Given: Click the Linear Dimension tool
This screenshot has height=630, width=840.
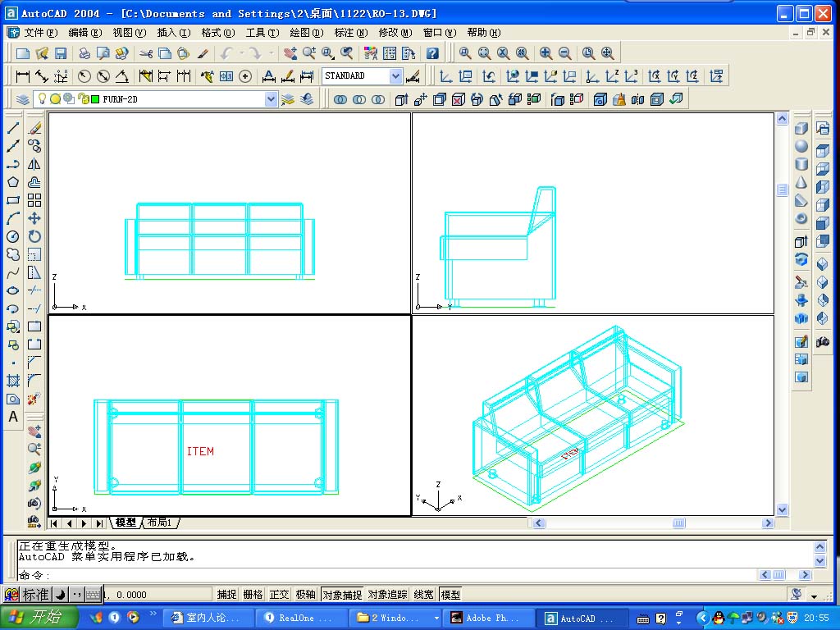Looking at the screenshot, I should (x=22, y=76).
